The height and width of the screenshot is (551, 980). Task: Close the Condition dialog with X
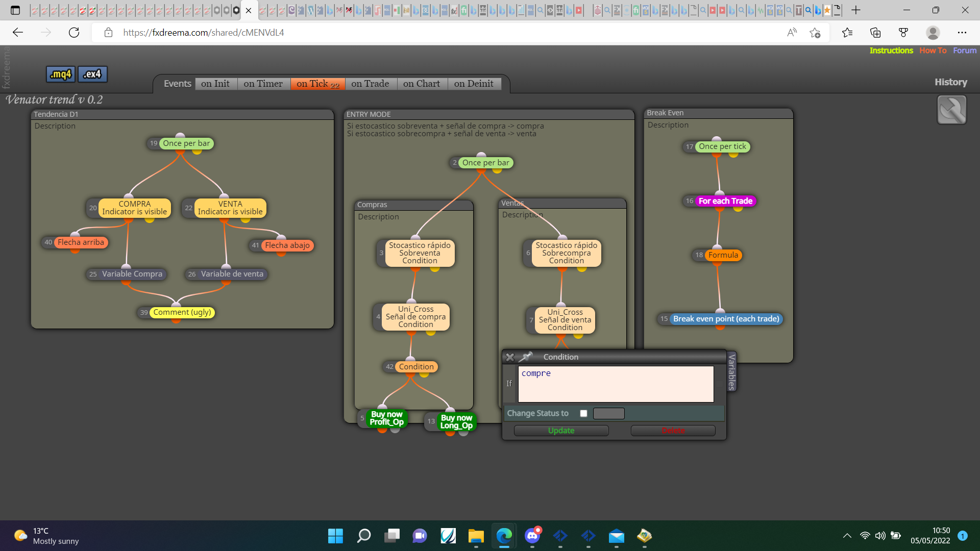tap(510, 357)
